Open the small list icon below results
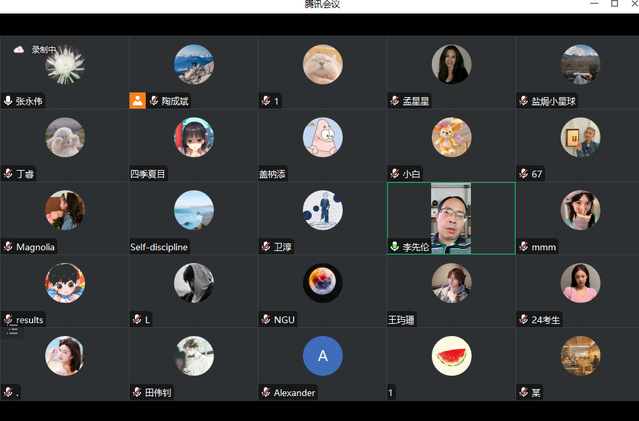This screenshot has width=639, height=421. pos(12,331)
